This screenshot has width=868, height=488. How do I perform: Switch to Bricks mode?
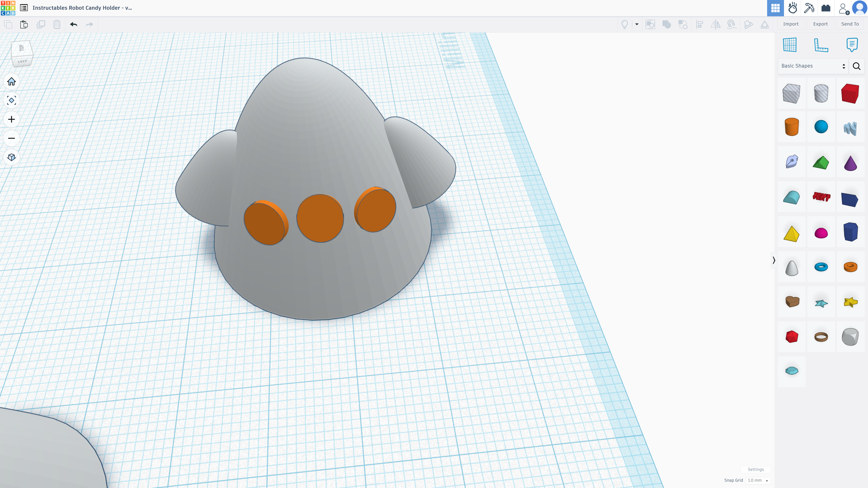coord(826,8)
